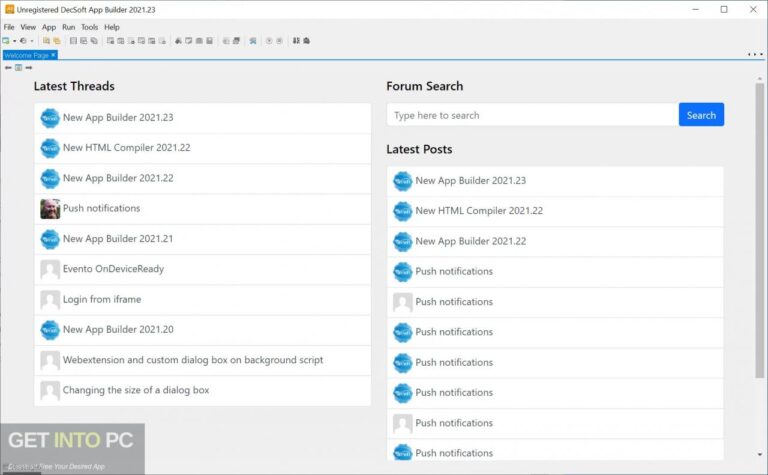The height and width of the screenshot is (475, 768).
Task: Open 'New App Builder 2021.22' in Latest Posts
Action: 471,241
